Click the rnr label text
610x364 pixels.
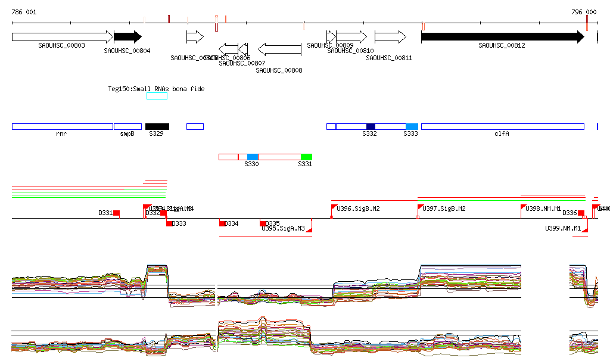pos(61,133)
